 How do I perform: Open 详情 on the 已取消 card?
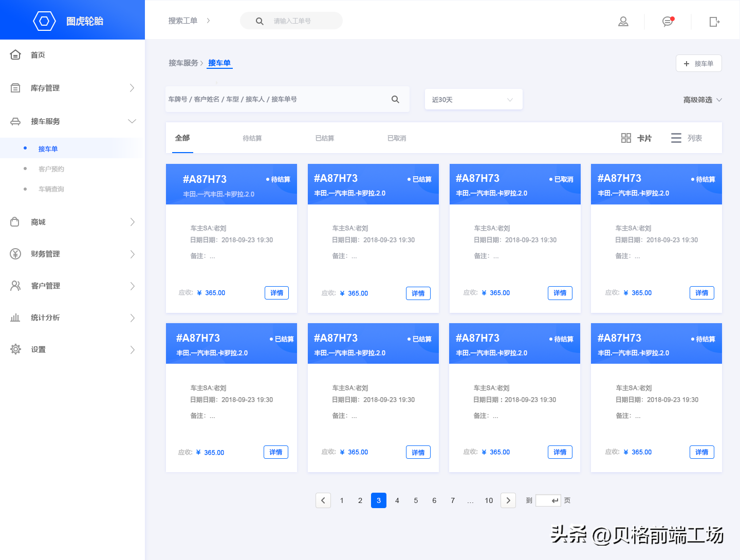[x=560, y=293]
